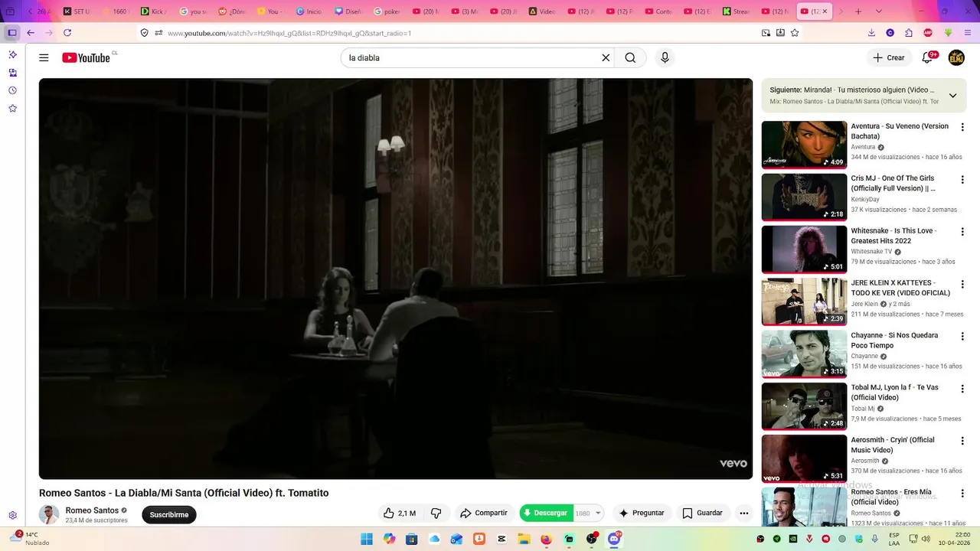The width and height of the screenshot is (980, 551).
Task: Open Aventura - Su Veneno thumbnail
Action: point(804,145)
